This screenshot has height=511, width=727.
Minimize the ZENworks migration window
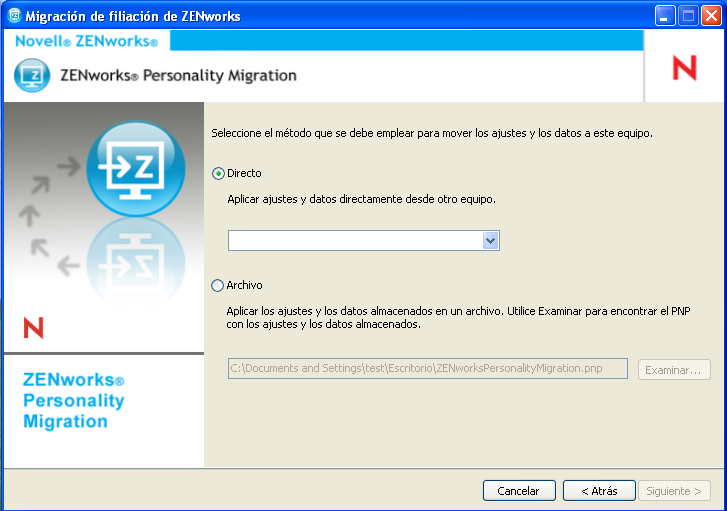click(x=664, y=16)
